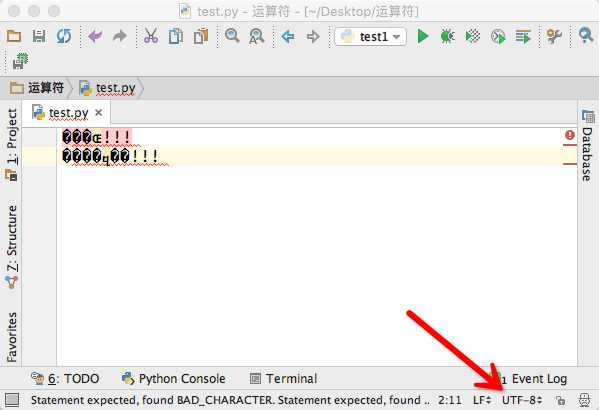Click the profile run icon
Screen dimensions: 599x410
point(498,37)
